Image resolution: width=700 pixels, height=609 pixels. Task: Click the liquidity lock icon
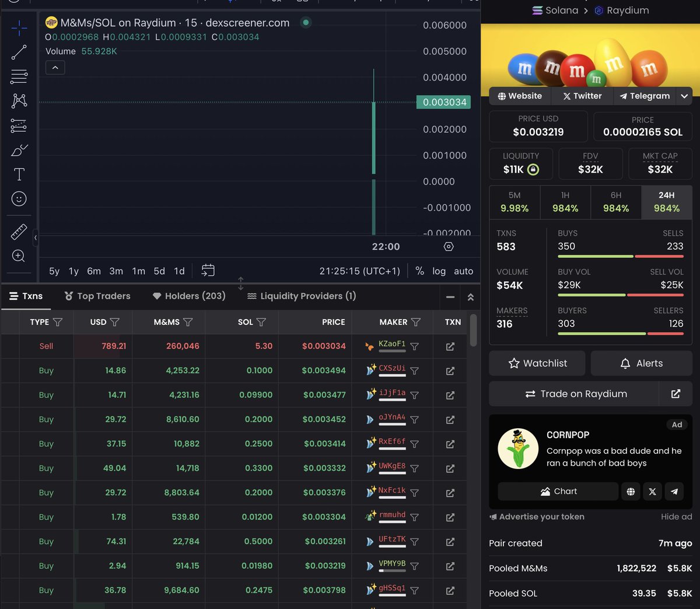(x=533, y=169)
